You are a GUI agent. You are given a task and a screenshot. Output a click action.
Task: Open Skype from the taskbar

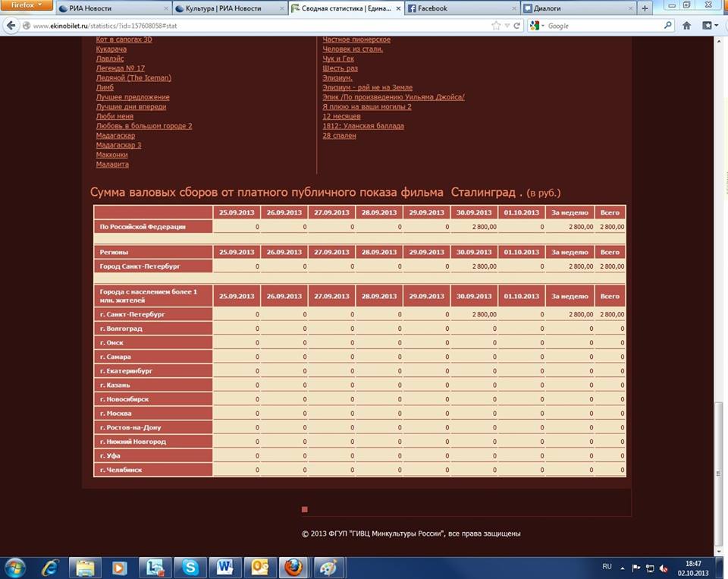point(190,568)
